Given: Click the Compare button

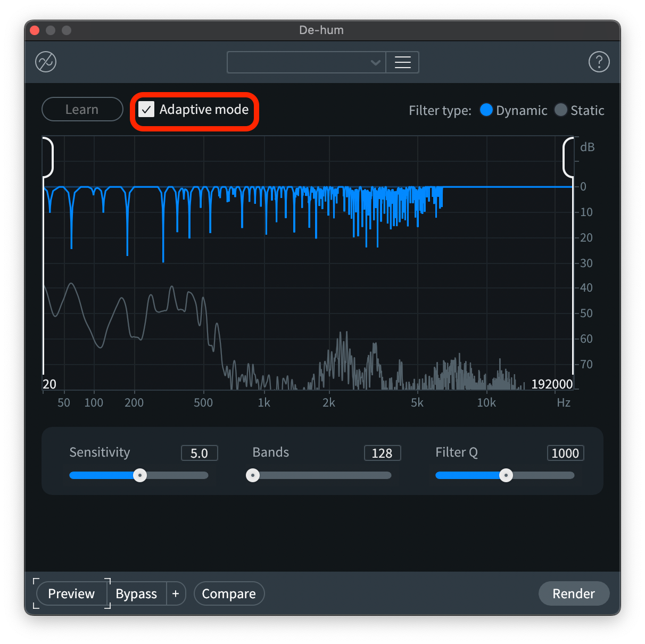Looking at the screenshot, I should pyautogui.click(x=229, y=593).
